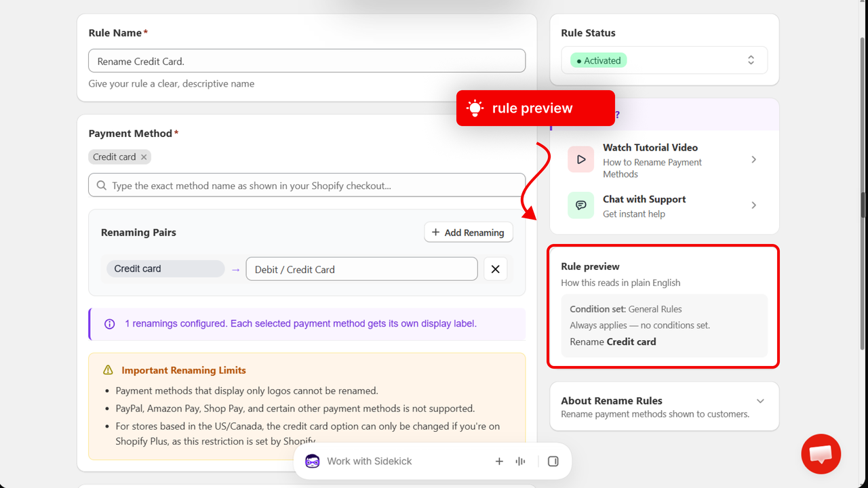Click the voice waveform icon in Sidekick

click(x=520, y=462)
